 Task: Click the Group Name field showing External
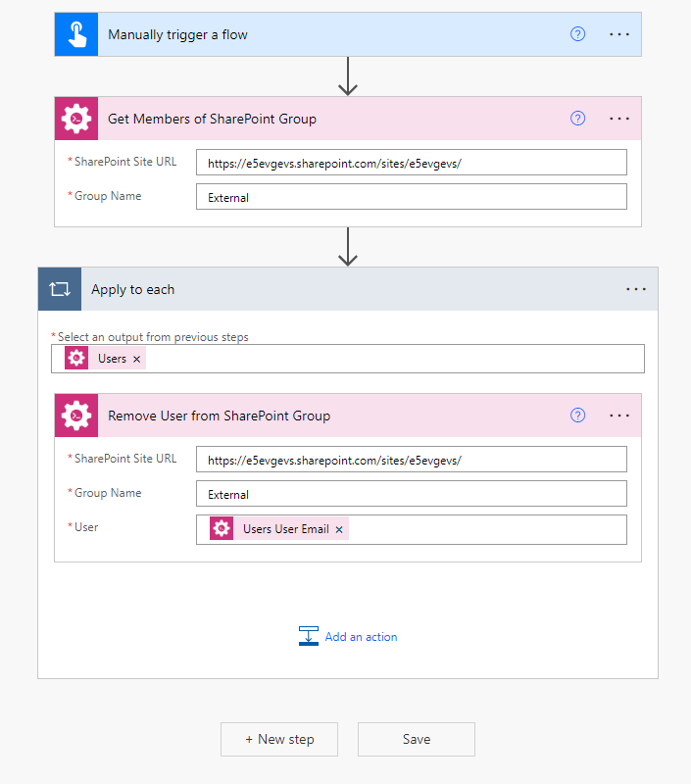tap(412, 196)
